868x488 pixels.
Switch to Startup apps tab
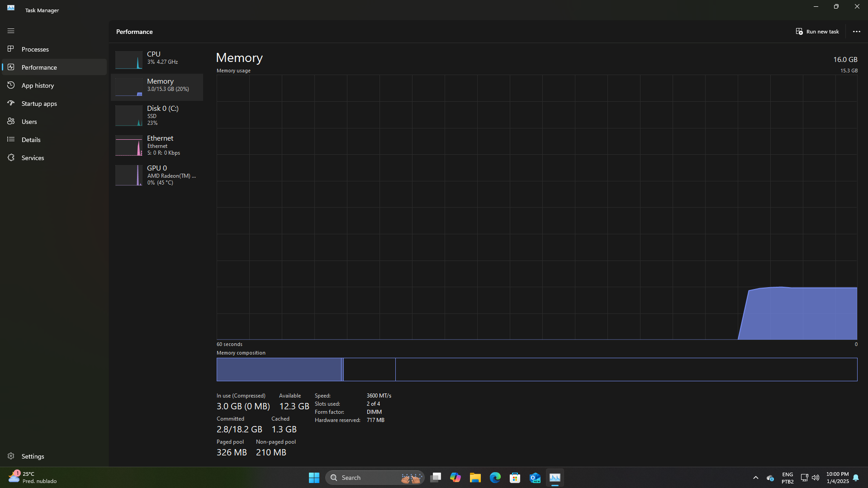click(39, 104)
